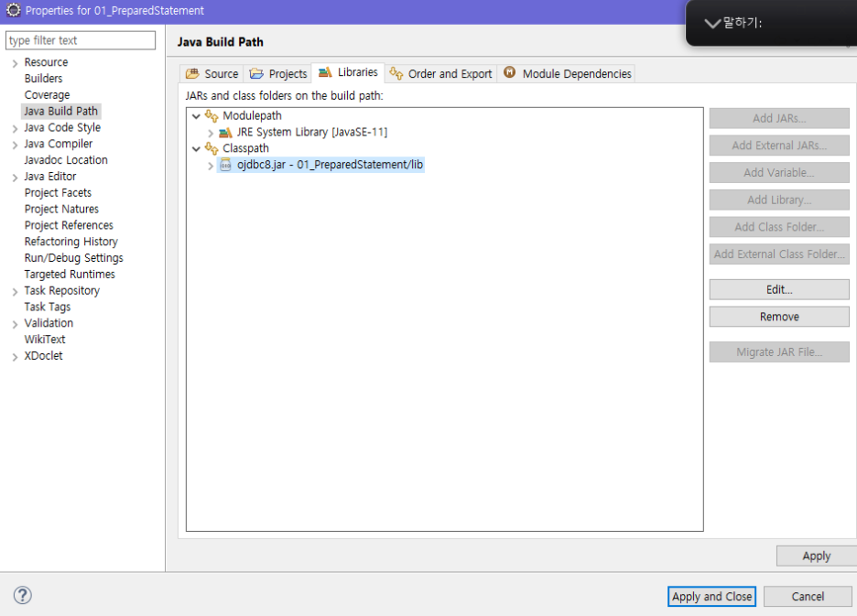
Task: Select the Modulepath entry text
Action: pyautogui.click(x=252, y=116)
